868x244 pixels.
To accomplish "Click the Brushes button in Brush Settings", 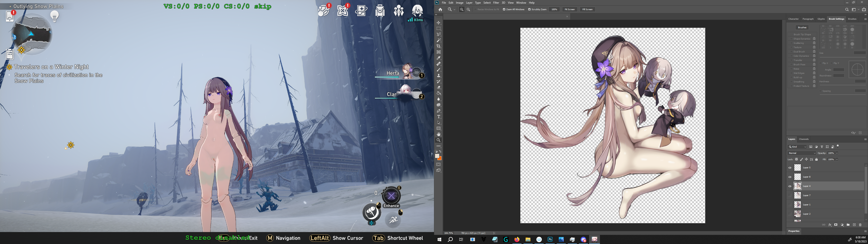I will click(x=802, y=27).
